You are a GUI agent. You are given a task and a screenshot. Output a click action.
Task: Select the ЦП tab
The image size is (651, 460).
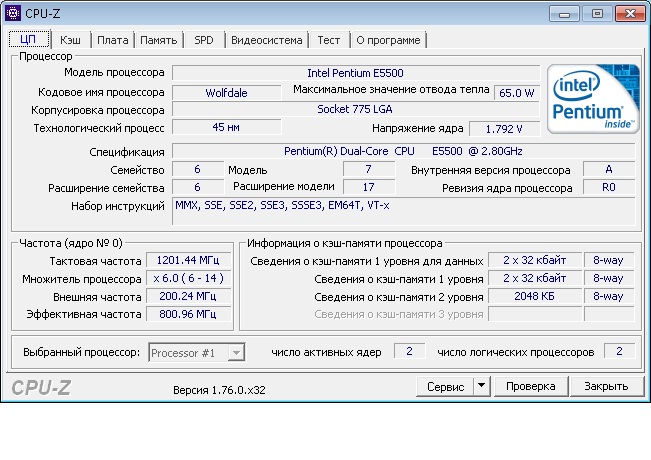pyautogui.click(x=29, y=39)
